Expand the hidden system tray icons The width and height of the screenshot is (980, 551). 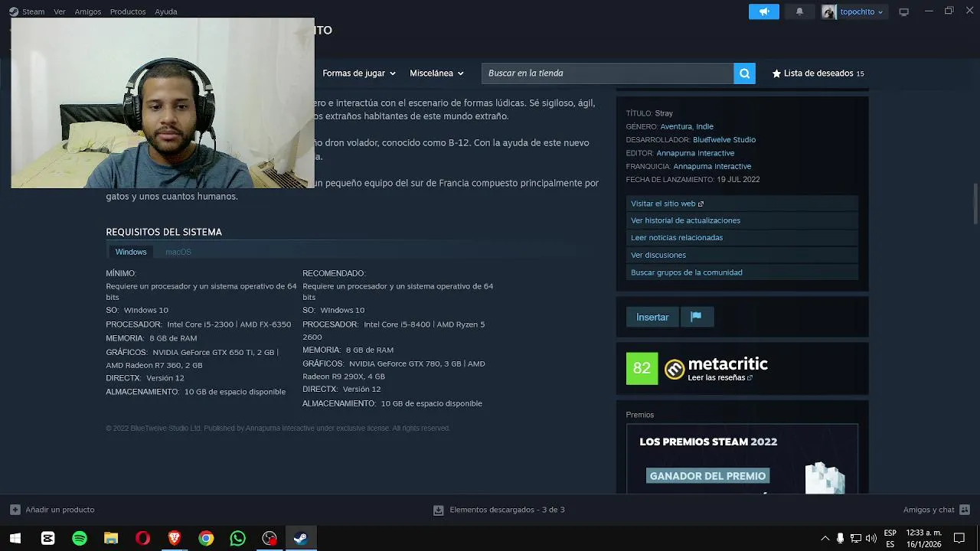(x=825, y=538)
